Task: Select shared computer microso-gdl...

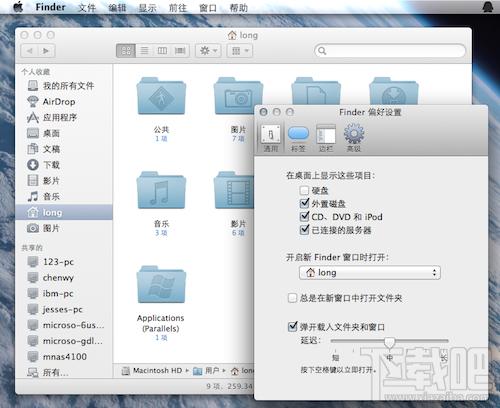Action: 65,341
